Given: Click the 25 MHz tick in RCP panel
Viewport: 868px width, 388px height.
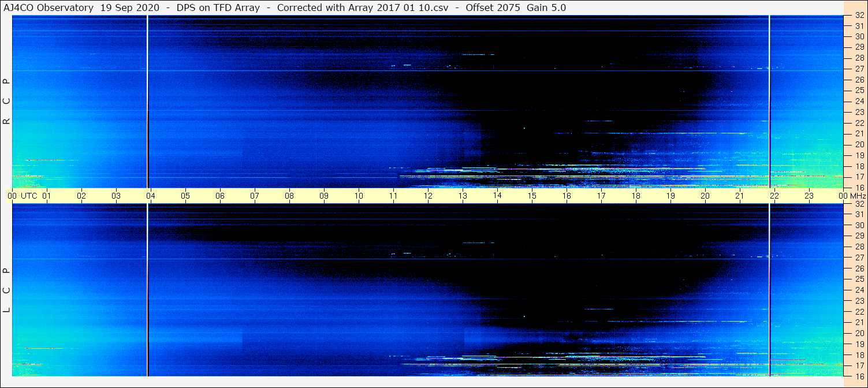Looking at the screenshot, I should tap(859, 90).
